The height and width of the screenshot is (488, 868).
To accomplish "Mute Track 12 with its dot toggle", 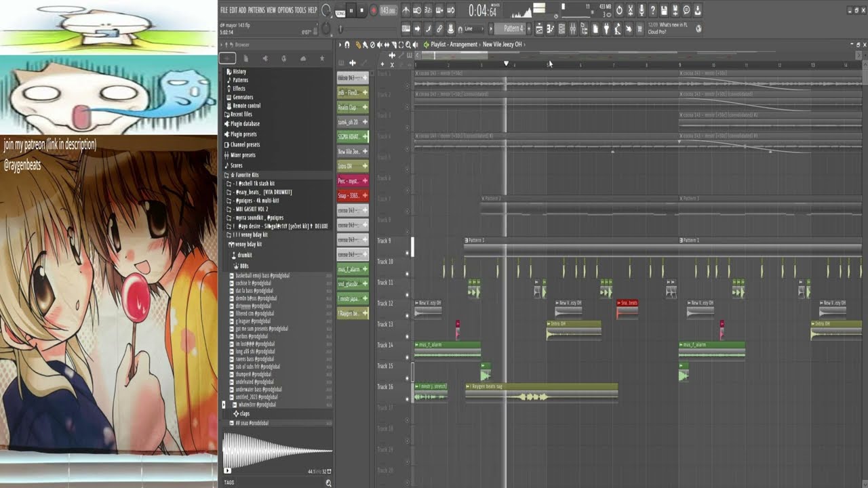I will (x=408, y=315).
